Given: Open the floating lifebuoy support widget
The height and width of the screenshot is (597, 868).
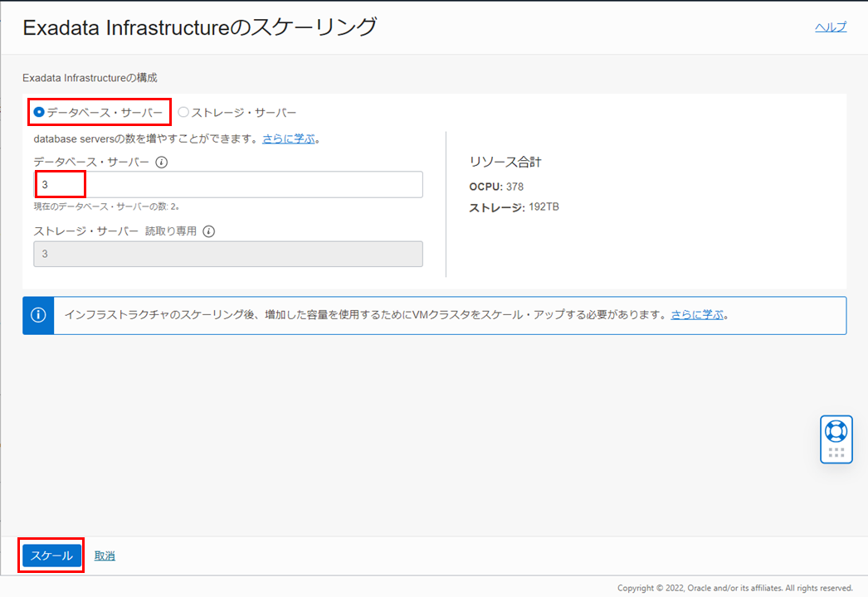Looking at the screenshot, I should (836, 431).
